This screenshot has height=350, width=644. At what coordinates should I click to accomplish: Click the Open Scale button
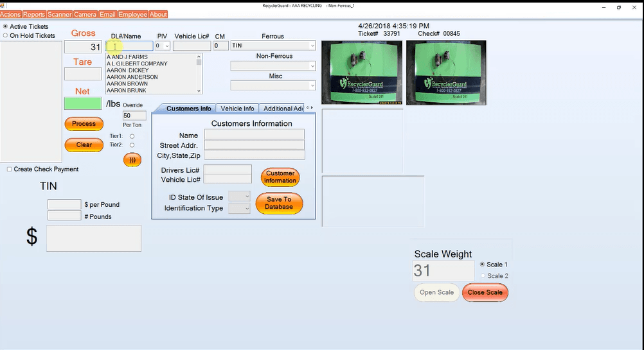436,293
